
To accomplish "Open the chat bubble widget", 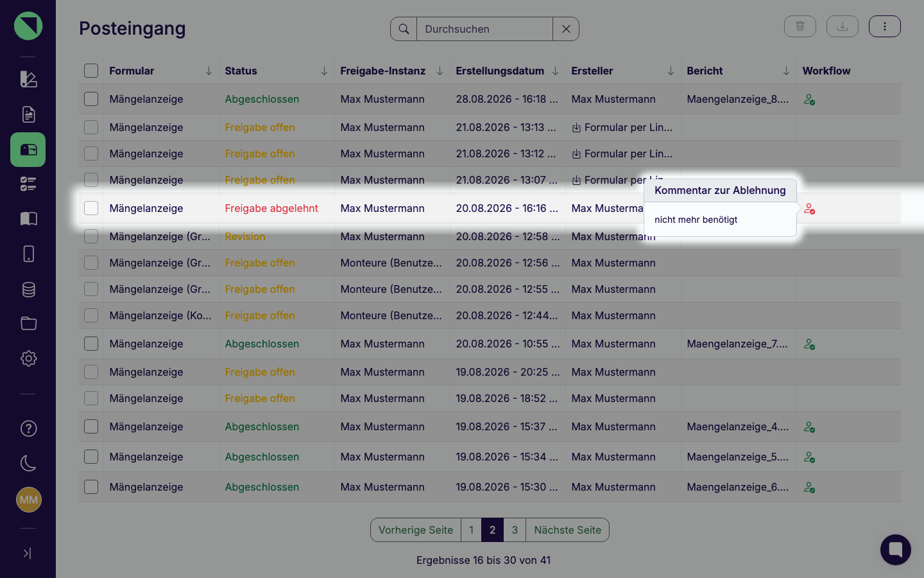I will coord(896,550).
